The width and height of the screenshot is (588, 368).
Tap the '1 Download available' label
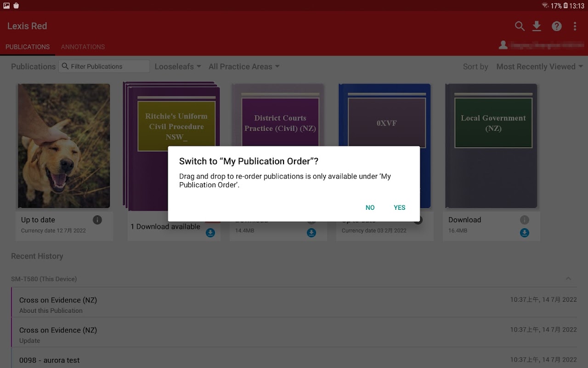(x=165, y=226)
